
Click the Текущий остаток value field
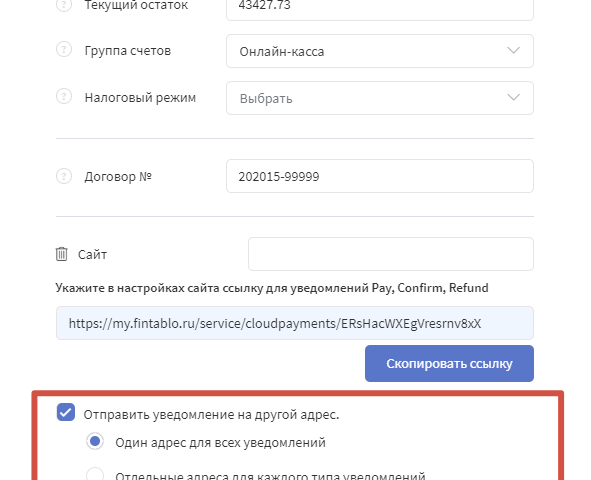[x=380, y=8]
